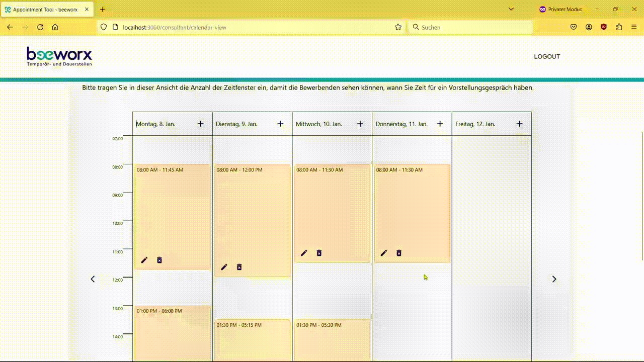Focus the localhost address bar
Image resolution: width=644 pixels, height=362 pixels.
tap(252, 27)
